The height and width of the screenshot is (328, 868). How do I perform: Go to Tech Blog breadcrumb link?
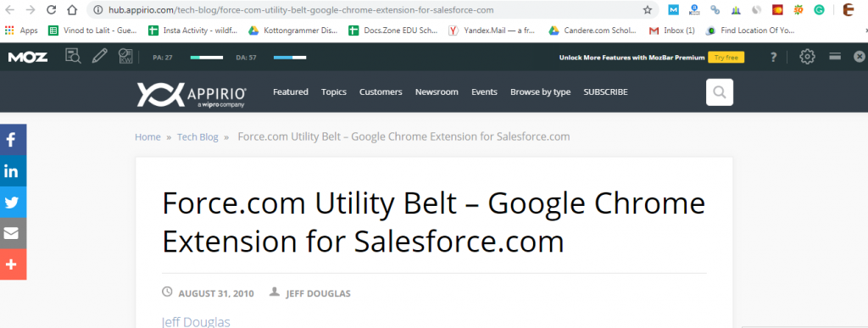(198, 136)
